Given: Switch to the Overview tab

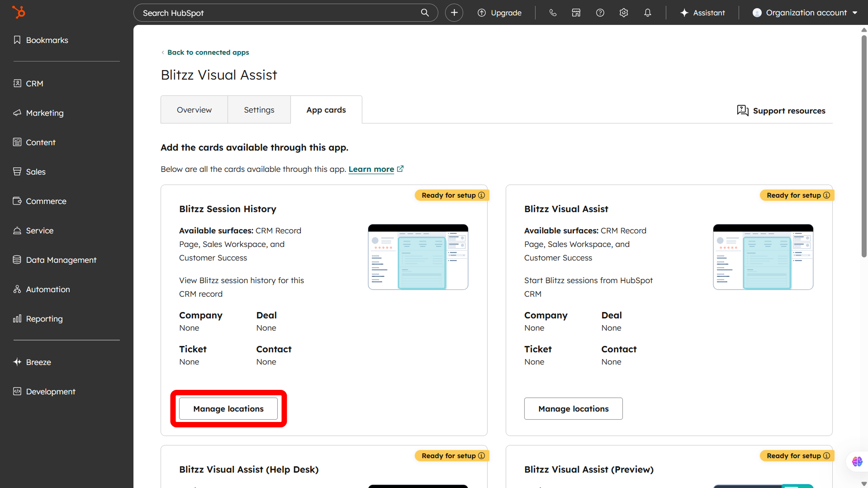Looking at the screenshot, I should [x=194, y=110].
